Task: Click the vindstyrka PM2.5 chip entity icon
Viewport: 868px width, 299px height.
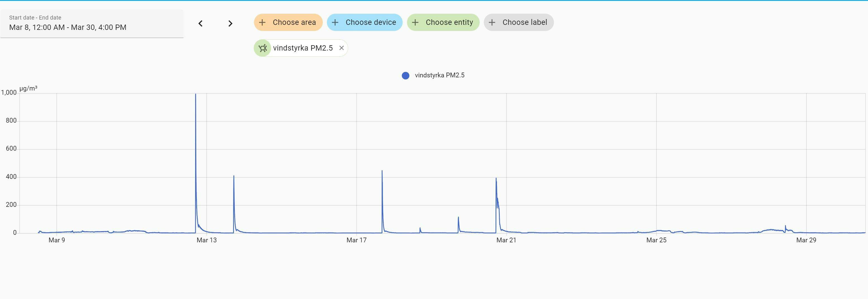Action: pyautogui.click(x=262, y=48)
